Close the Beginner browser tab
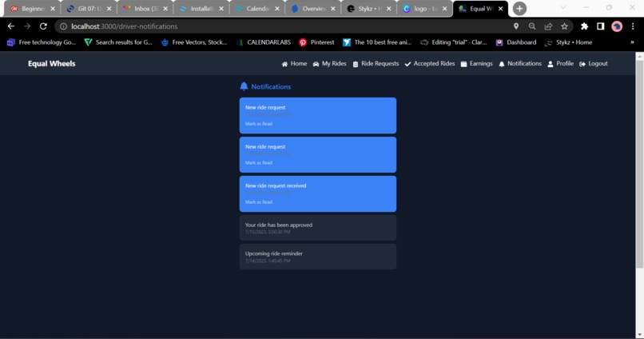The height and width of the screenshot is (339, 644). click(x=53, y=9)
